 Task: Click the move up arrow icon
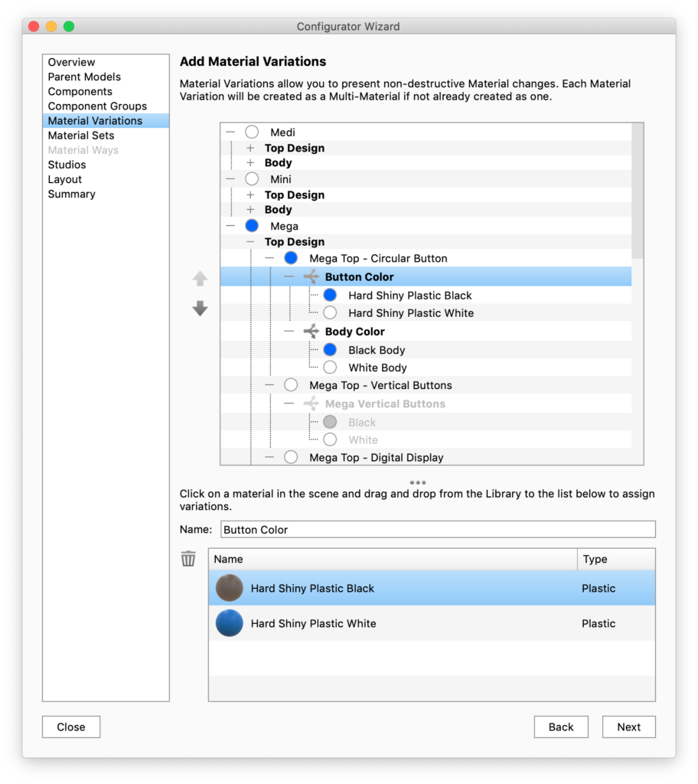pyautogui.click(x=200, y=279)
